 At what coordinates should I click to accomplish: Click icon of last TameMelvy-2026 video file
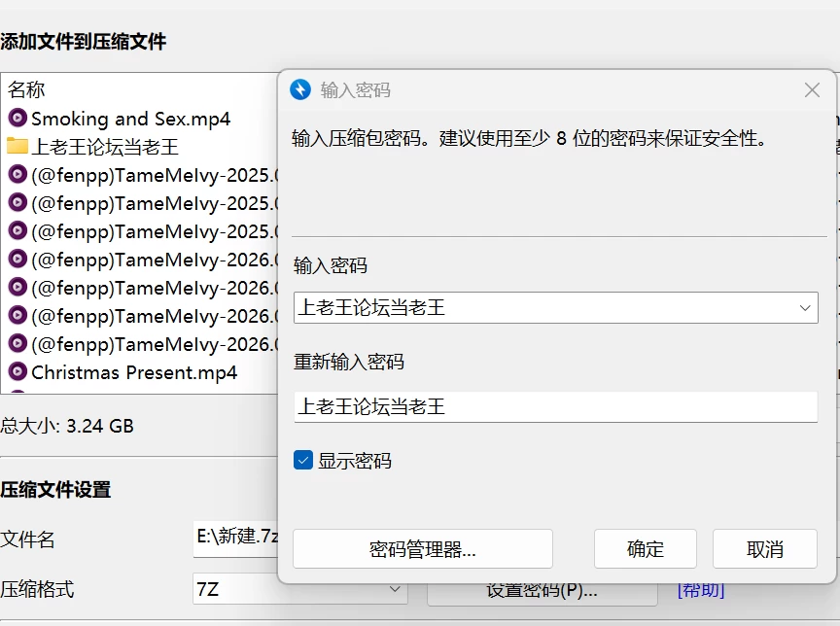[x=17, y=343]
